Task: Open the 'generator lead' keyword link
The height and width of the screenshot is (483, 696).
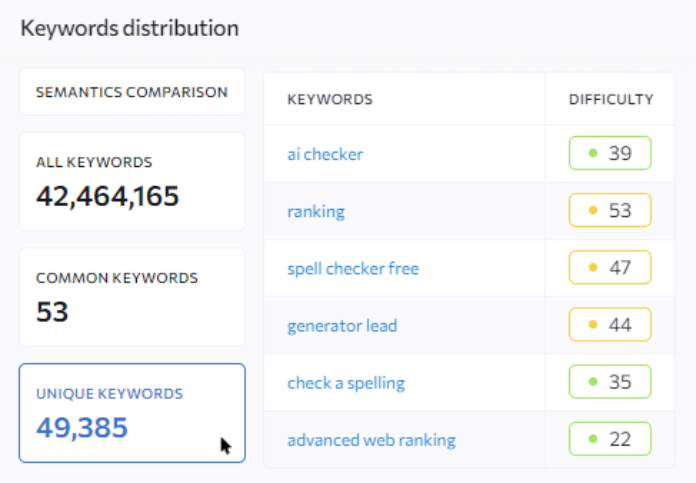Action: [x=342, y=326]
